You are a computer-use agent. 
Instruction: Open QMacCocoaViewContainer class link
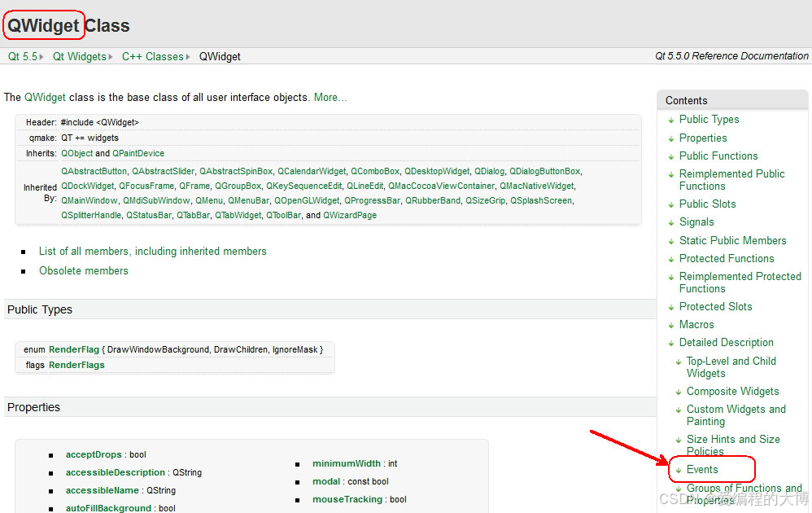442,186
